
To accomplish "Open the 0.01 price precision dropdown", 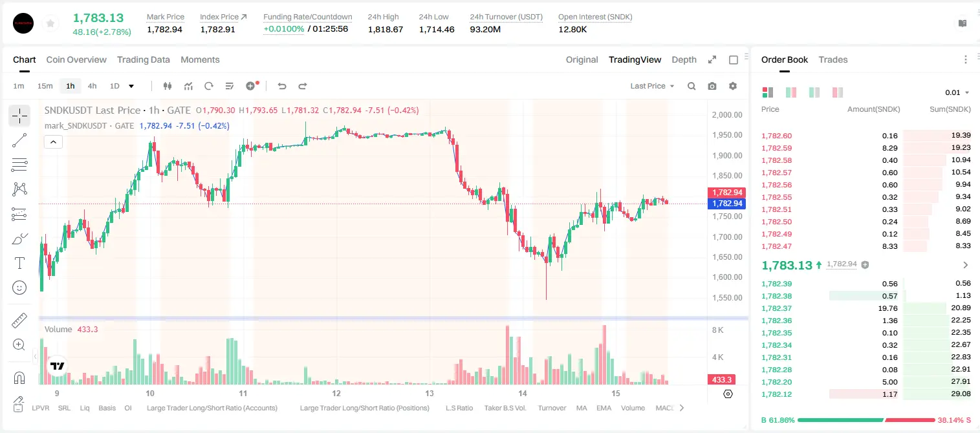I will point(957,92).
